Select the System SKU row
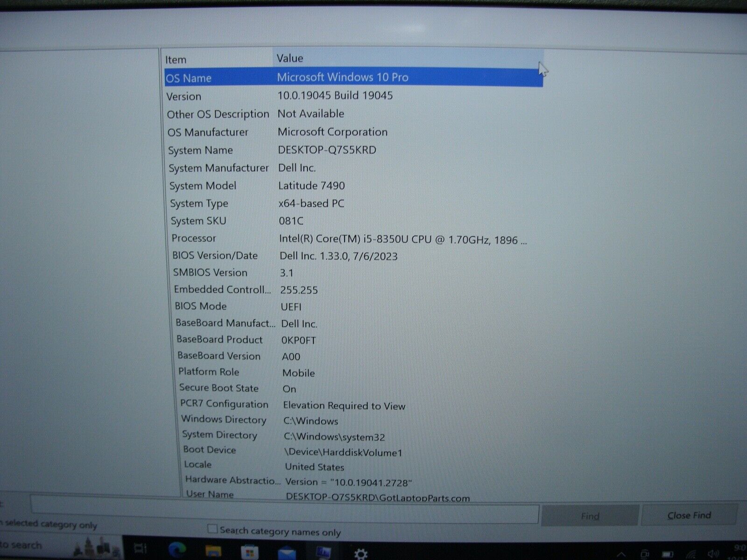Image resolution: width=747 pixels, height=560 pixels. [x=357, y=221]
